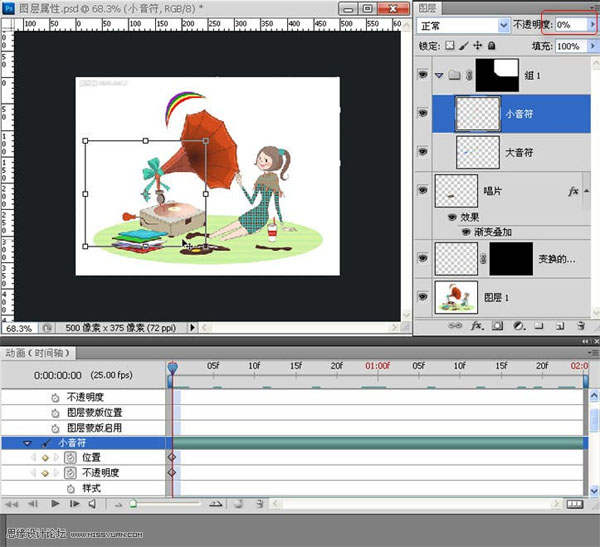This screenshot has height=547, width=600.
Task: Click the add layer style fx icon
Action: tap(477, 326)
